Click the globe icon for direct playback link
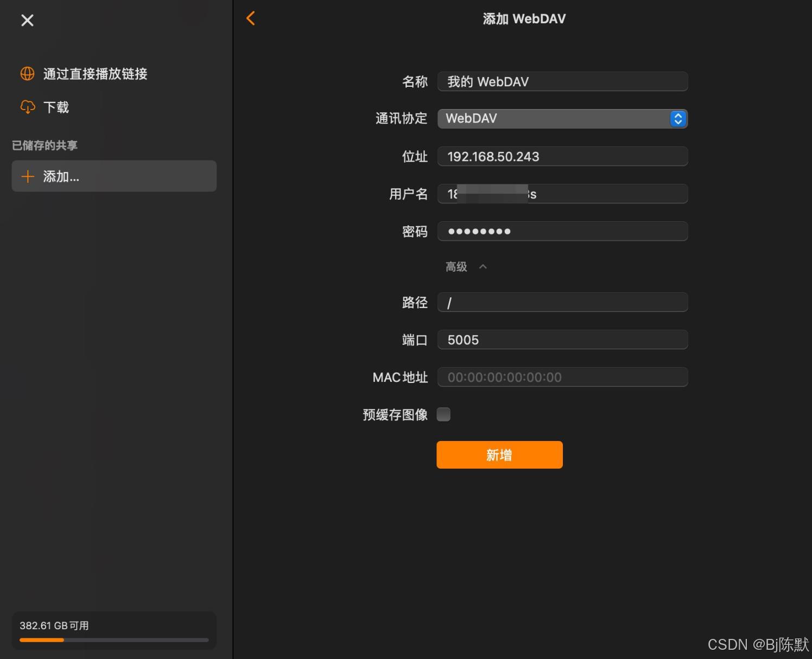This screenshot has width=812, height=659. point(27,74)
